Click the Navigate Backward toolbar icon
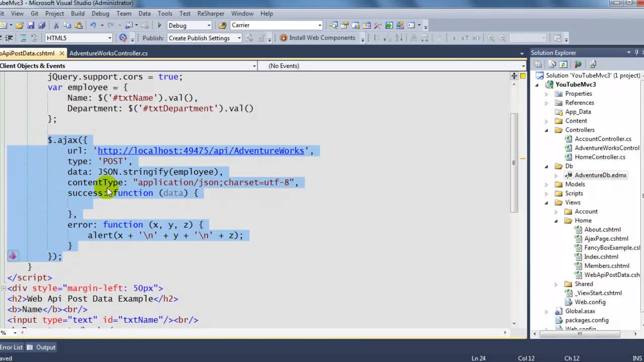The width and height of the screenshot is (644, 362). [x=129, y=25]
